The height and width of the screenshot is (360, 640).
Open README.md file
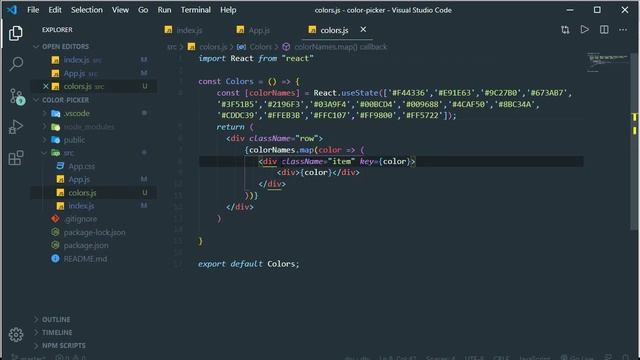point(85,259)
